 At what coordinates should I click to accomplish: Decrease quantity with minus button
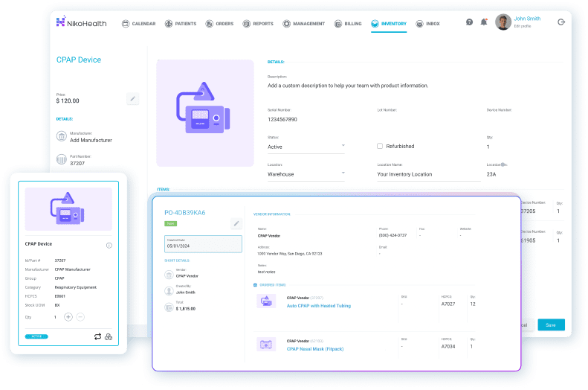coord(80,317)
